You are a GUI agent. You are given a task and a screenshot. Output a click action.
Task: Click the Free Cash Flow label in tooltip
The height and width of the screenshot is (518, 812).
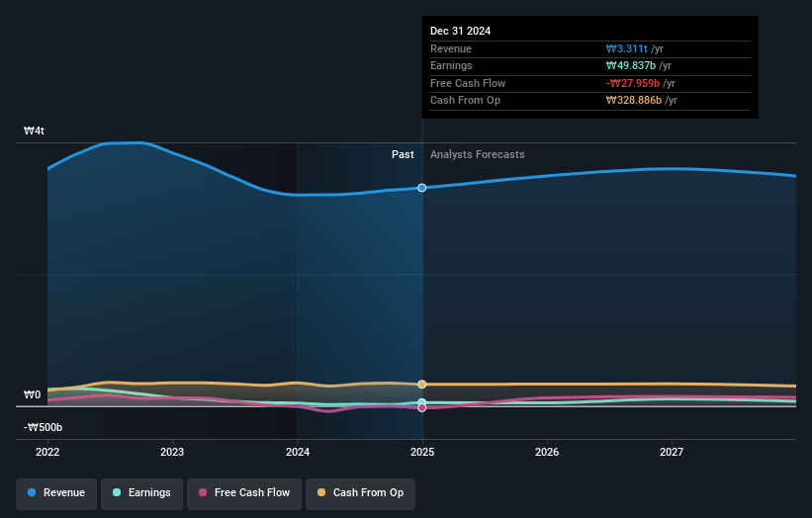pyautogui.click(x=468, y=83)
